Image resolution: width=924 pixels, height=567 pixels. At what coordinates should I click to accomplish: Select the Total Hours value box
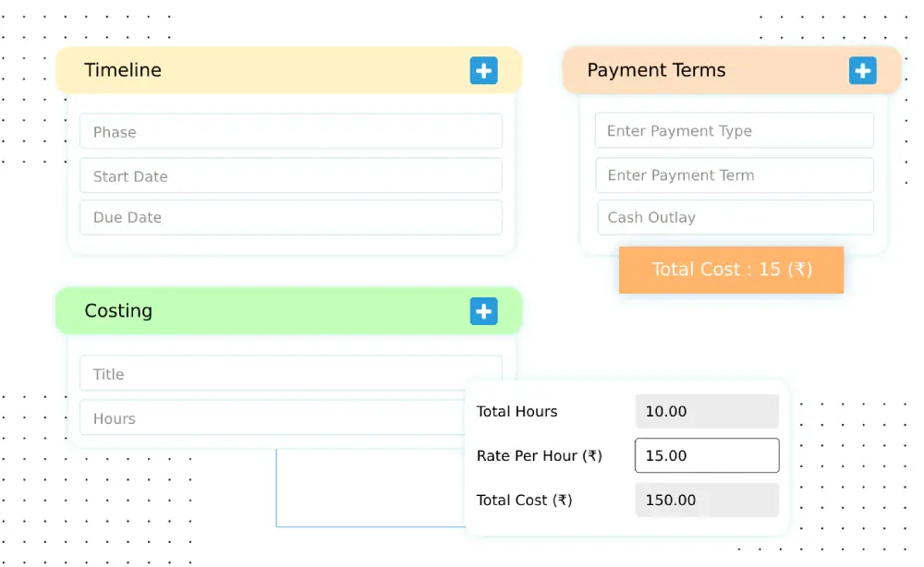point(707,412)
